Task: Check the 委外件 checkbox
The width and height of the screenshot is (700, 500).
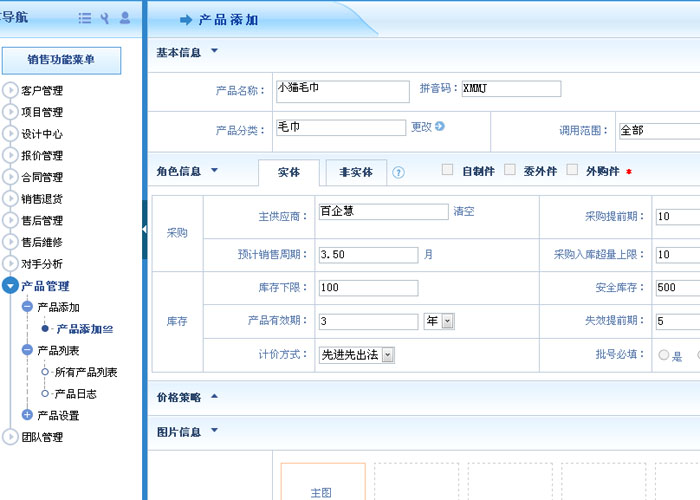Action: [x=510, y=170]
